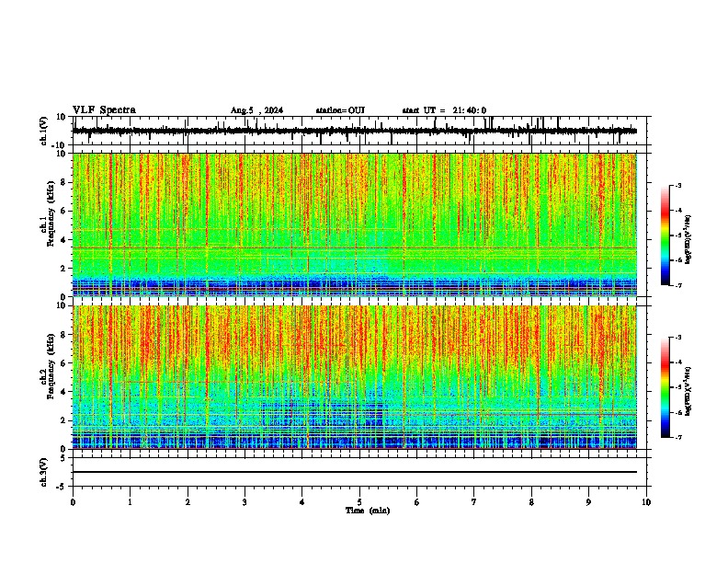Click the ch.3 flat voltage trace panel
The image size is (728, 563).
pos(359,472)
